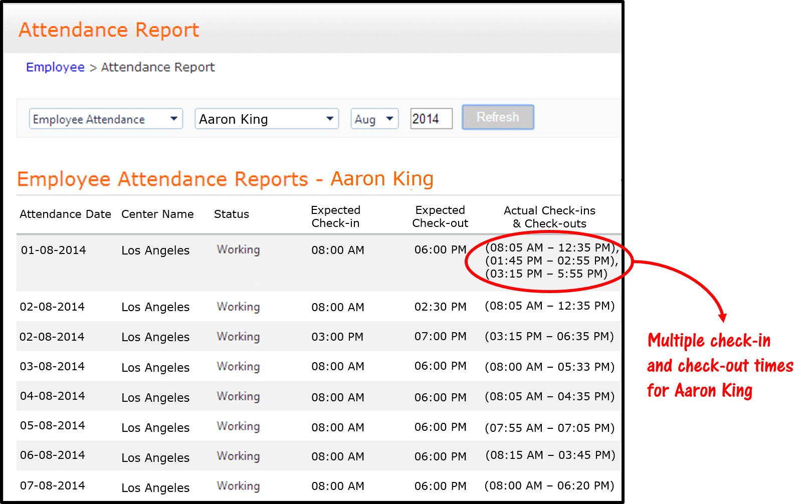The image size is (812, 504).
Task: Click the Center Name column header
Action: (157, 214)
